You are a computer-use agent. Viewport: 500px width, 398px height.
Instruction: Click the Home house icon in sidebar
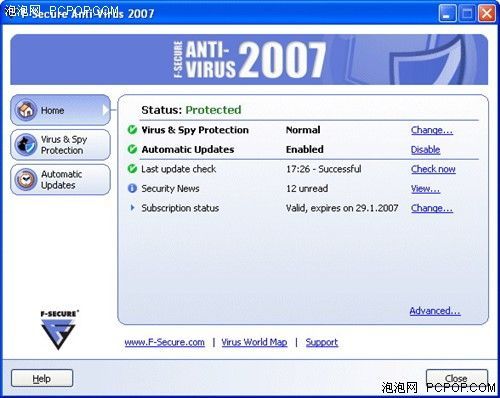pyautogui.click(x=26, y=110)
